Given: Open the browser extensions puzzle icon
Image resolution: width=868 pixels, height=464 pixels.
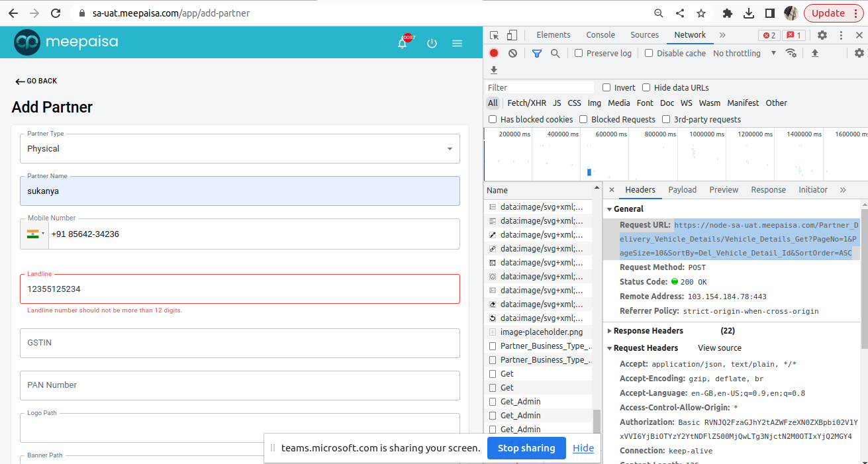Looking at the screenshot, I should [x=728, y=13].
